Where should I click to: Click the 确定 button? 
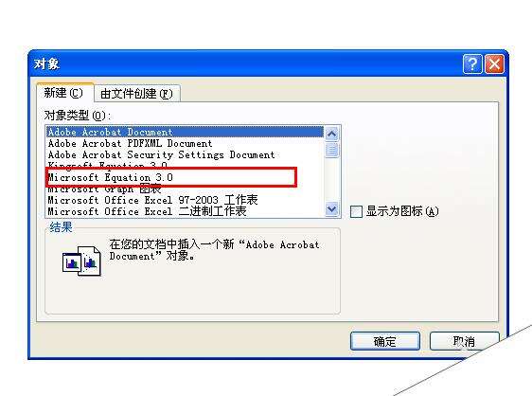384,341
